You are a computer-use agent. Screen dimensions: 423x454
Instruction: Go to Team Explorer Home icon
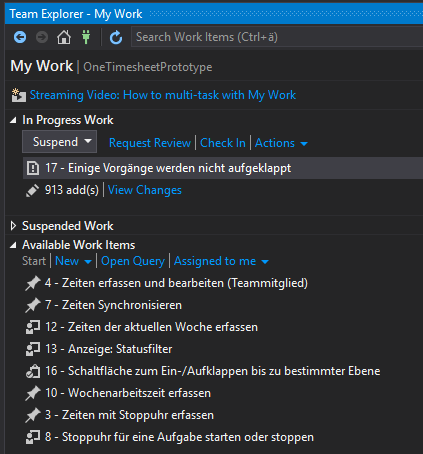click(64, 37)
